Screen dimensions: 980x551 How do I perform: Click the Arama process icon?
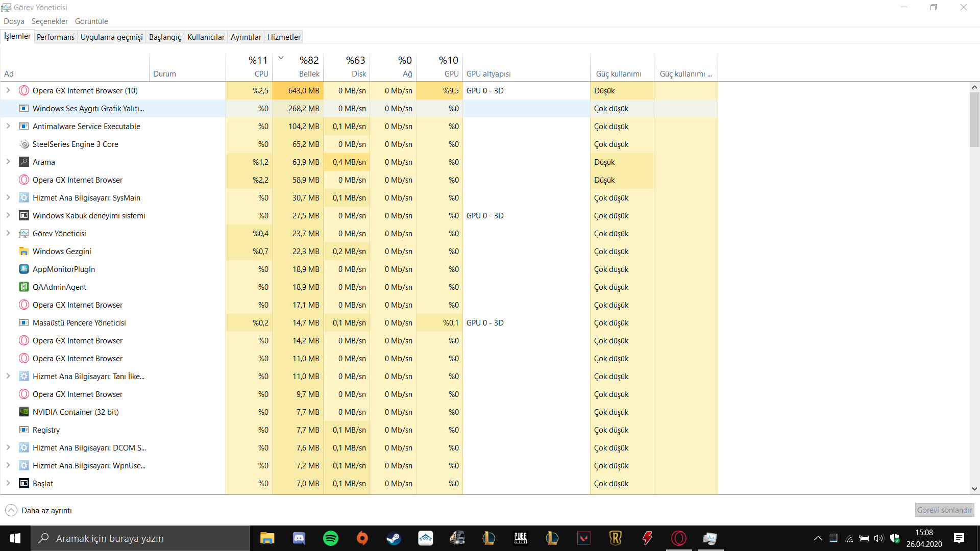(24, 162)
